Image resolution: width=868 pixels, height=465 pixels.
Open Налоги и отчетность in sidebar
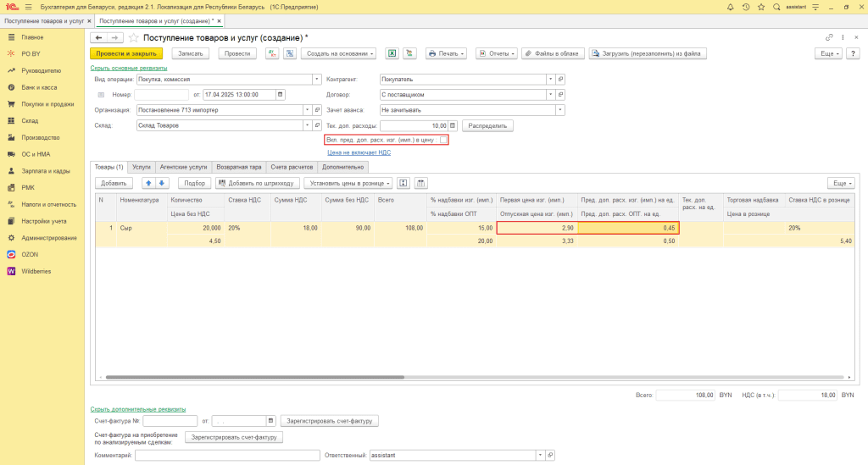coord(48,205)
